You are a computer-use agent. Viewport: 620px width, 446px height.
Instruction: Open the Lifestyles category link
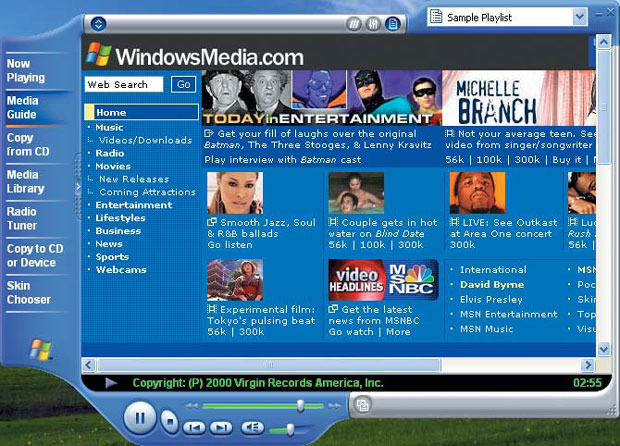point(121,218)
